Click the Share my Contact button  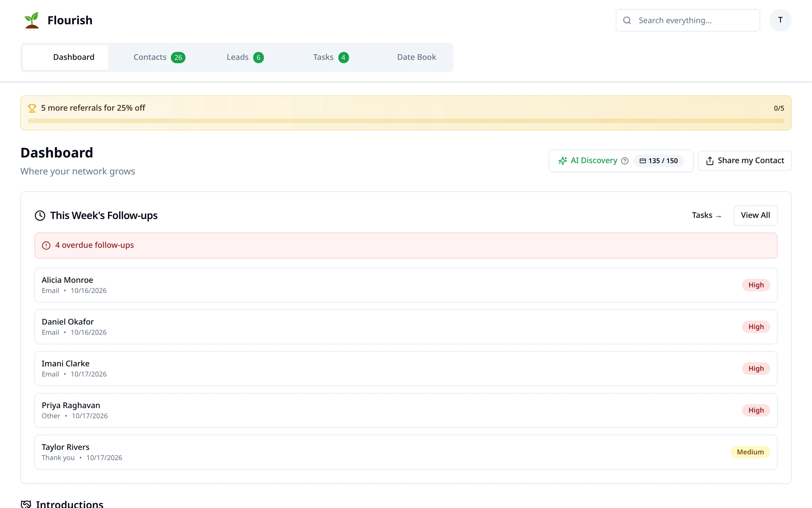point(745,161)
